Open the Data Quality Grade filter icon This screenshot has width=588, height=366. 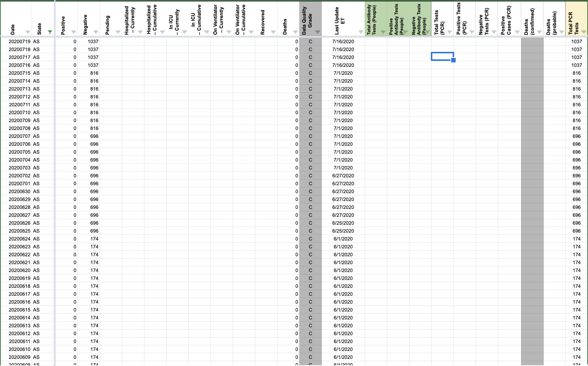(317, 32)
